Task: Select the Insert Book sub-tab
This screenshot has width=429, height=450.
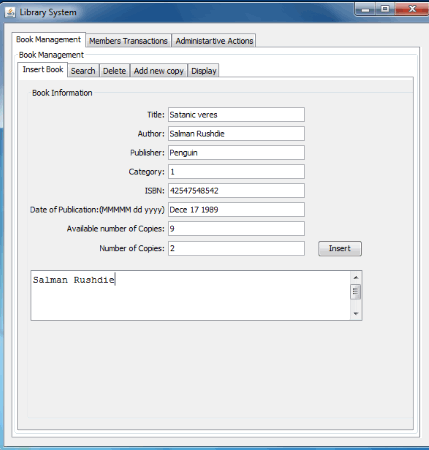Action: (x=43, y=69)
